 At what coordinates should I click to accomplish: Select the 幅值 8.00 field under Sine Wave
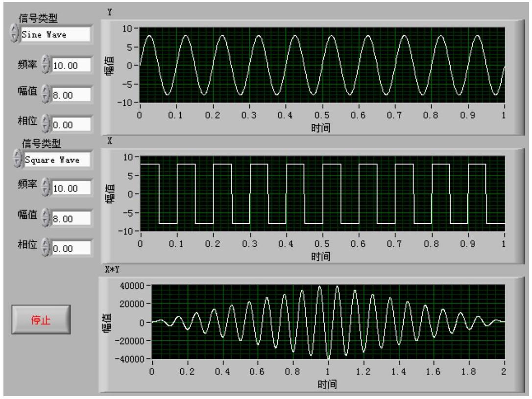[71, 95]
